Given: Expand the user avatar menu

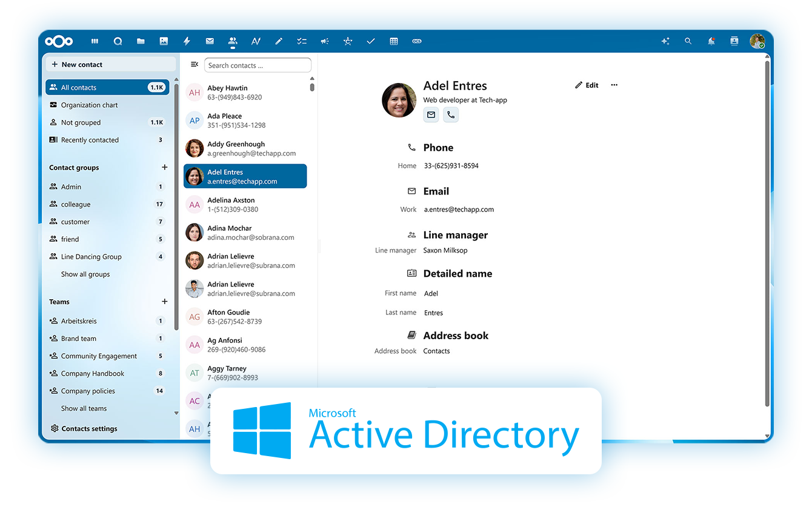Looking at the screenshot, I should 756,41.
